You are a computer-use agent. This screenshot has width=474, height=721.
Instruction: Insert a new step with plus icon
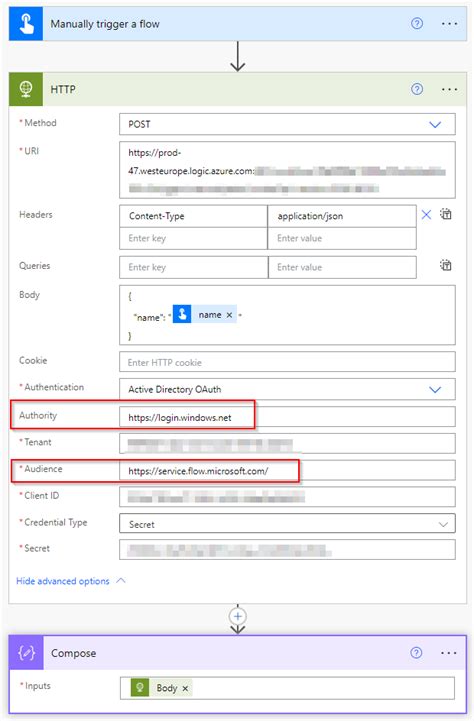[x=238, y=617]
